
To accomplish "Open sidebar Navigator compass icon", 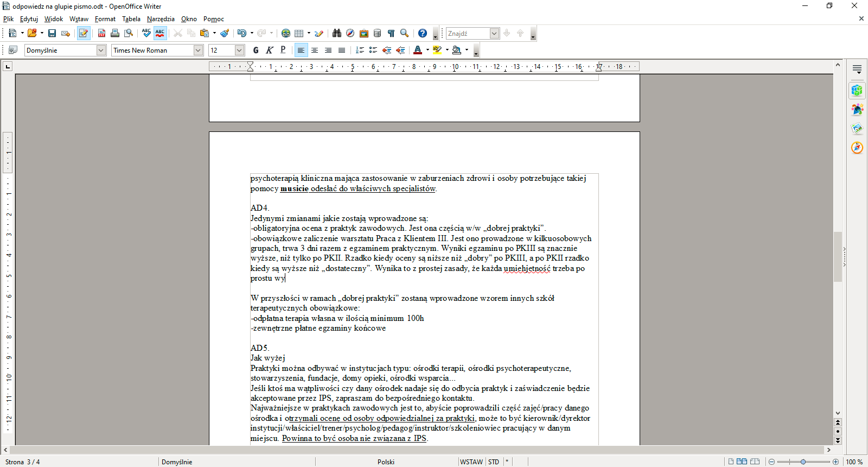I will [857, 147].
